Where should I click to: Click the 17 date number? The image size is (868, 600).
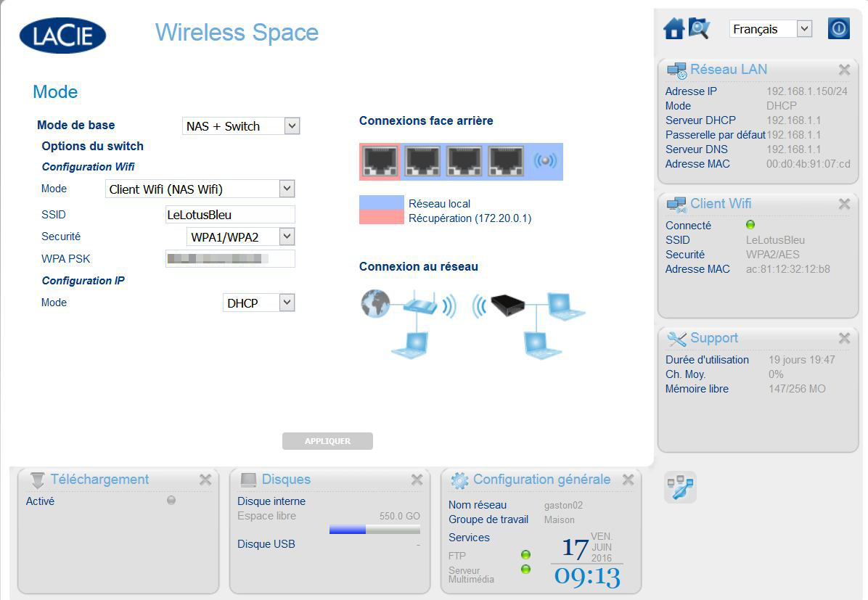click(576, 548)
